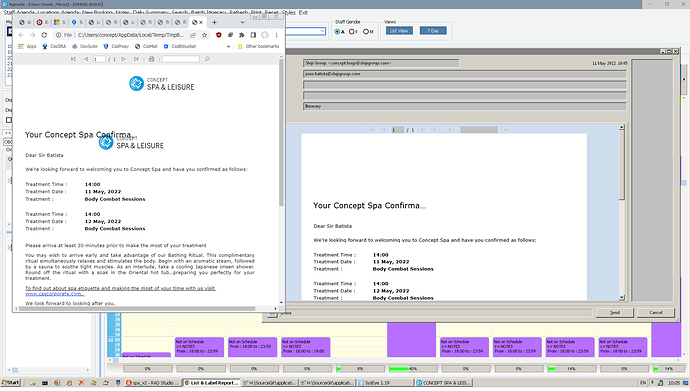Open the Exit menu item
The height and width of the screenshot is (391, 690).
click(x=303, y=12)
